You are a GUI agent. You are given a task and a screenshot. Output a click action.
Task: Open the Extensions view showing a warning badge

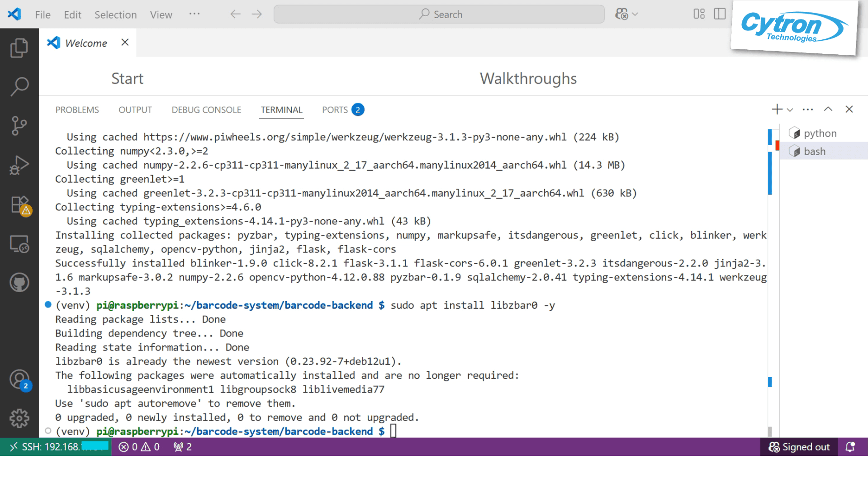tap(19, 204)
